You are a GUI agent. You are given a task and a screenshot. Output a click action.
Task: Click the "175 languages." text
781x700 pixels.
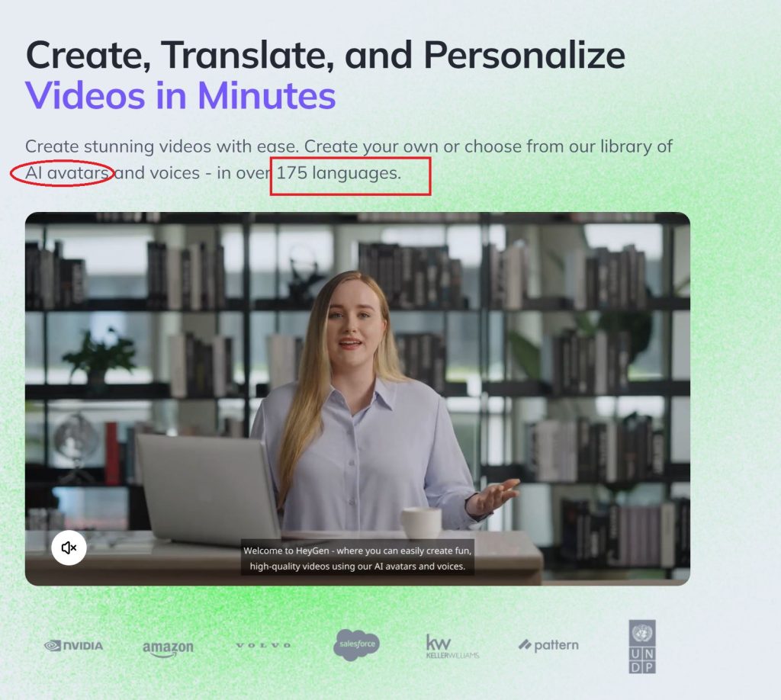339,173
